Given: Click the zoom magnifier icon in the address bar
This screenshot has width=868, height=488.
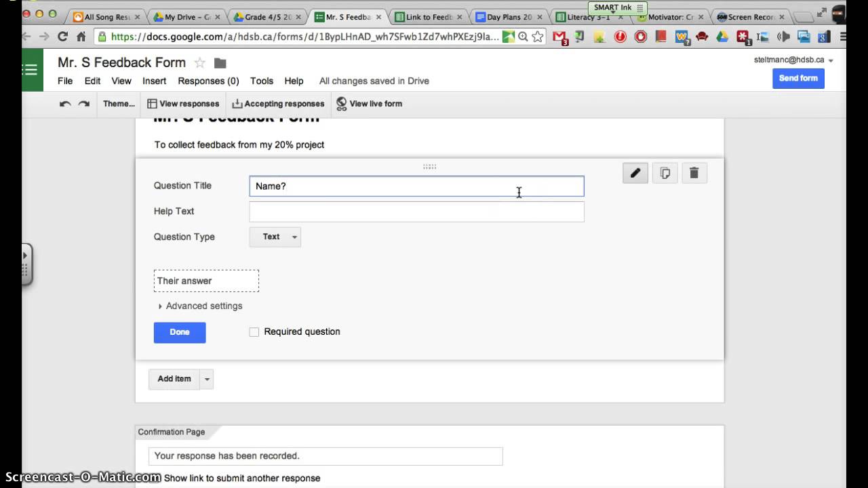Looking at the screenshot, I should point(523,37).
